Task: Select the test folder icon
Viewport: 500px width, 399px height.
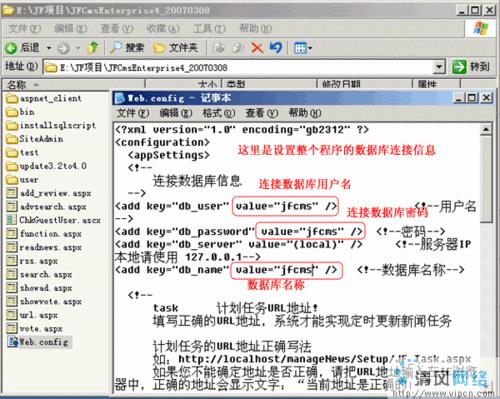Action: click(12, 153)
